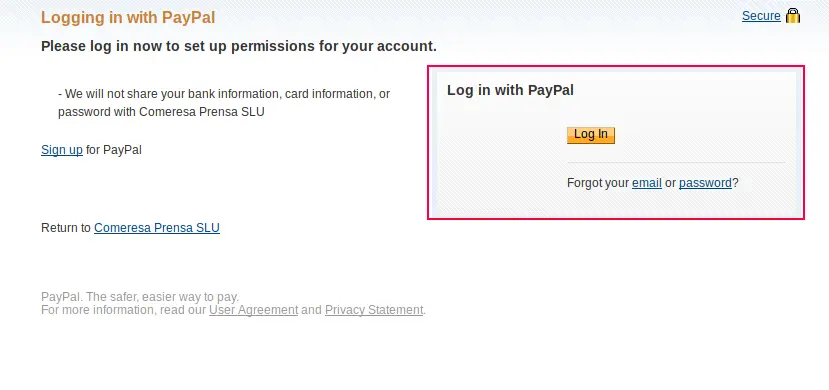Click the gold padlock security icon
Screen dimensions: 829x390
(793, 16)
